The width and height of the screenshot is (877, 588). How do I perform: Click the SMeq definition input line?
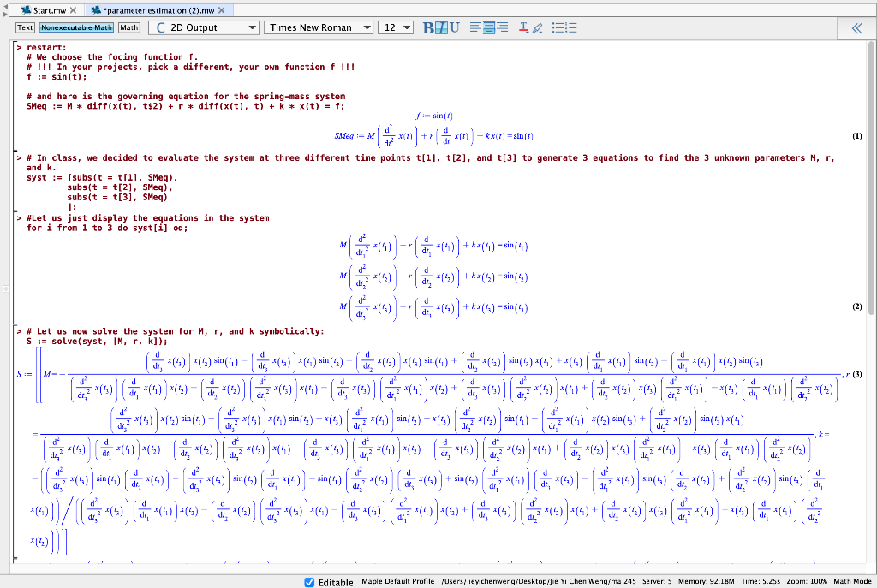(185, 106)
